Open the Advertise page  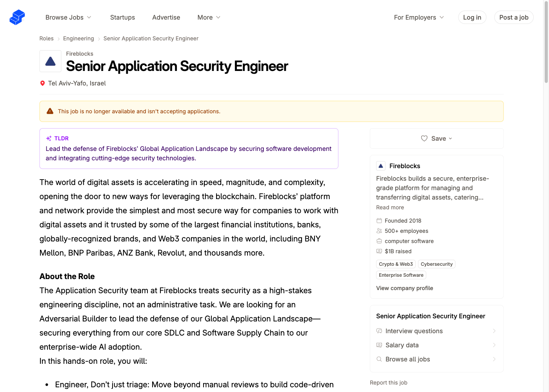(x=166, y=17)
